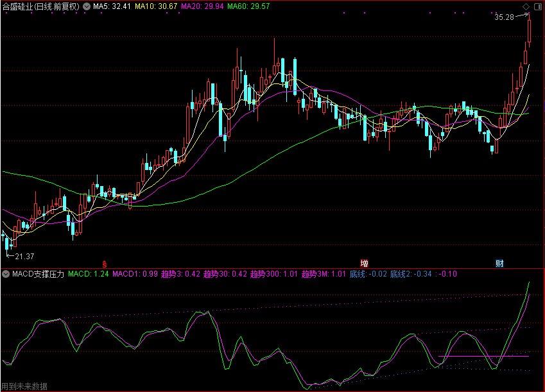Screen dimensions: 545x392
Task: Select the MA60: 29.57 label
Action: (248, 6)
